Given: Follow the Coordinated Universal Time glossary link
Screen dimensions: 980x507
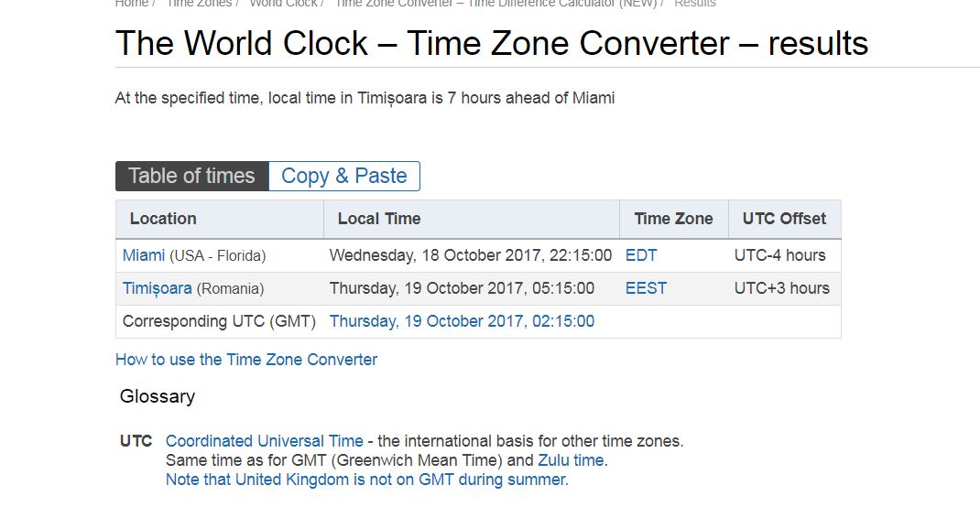Looking at the screenshot, I should pyautogui.click(x=264, y=441).
